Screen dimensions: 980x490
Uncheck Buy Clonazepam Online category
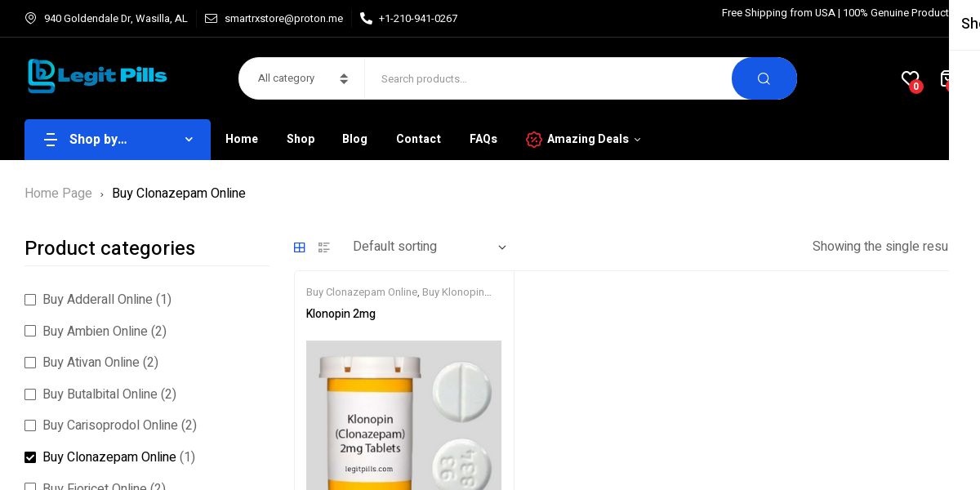tap(30, 457)
